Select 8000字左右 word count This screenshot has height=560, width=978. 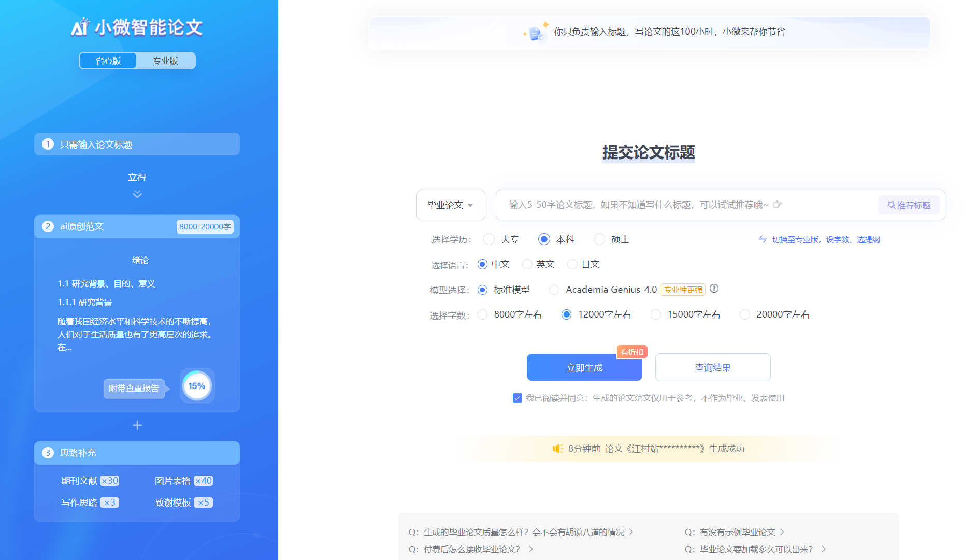pos(482,314)
